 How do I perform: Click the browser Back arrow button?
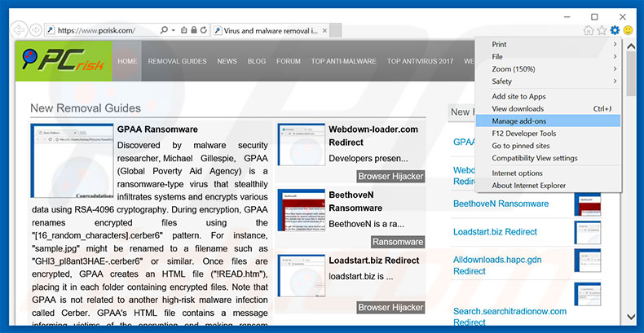tap(19, 30)
